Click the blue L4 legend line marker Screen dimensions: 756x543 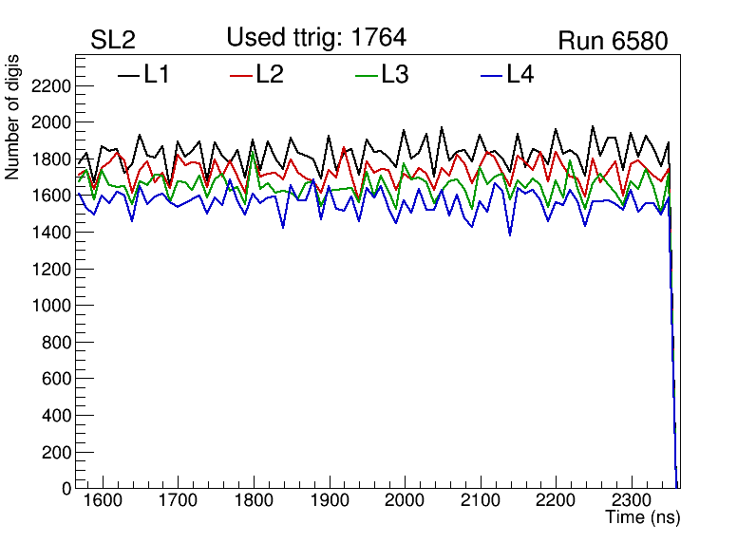tap(489, 75)
